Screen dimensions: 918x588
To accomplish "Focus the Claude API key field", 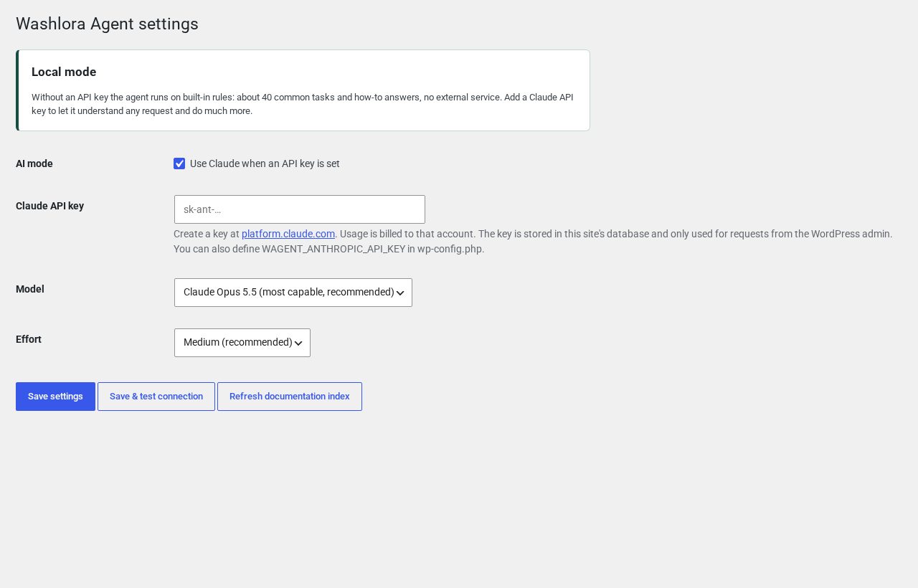I will (x=300, y=209).
